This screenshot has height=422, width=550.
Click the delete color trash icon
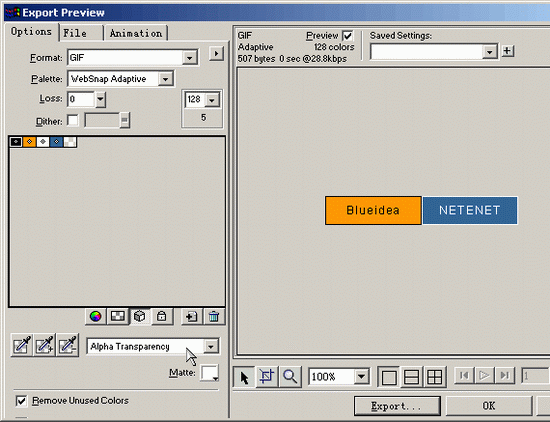(214, 317)
